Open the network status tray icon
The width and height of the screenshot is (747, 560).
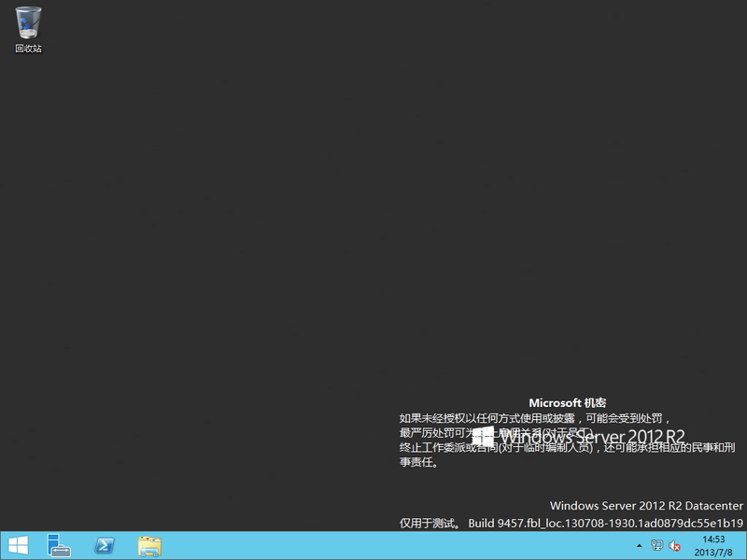tap(657, 546)
